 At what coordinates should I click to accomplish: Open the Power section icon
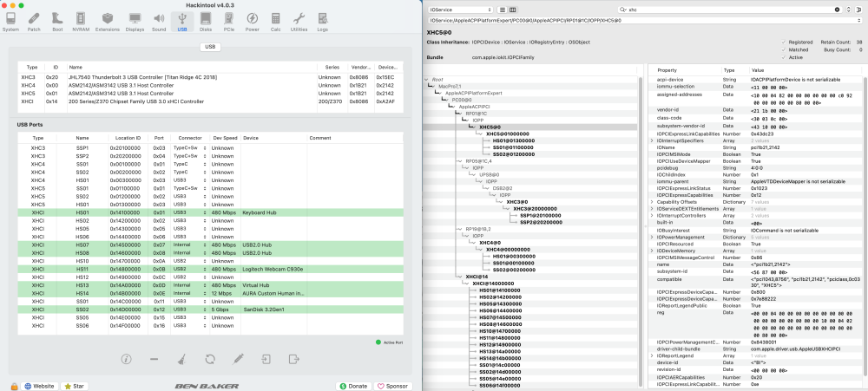(x=252, y=23)
